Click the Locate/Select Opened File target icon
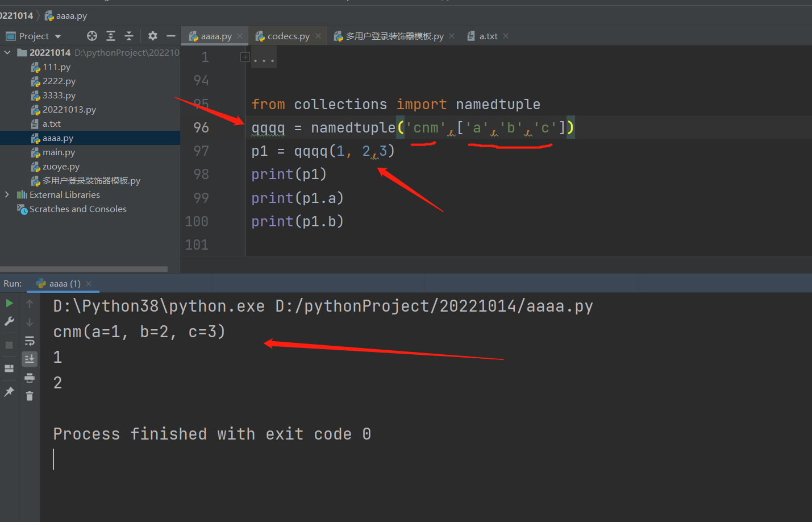The width and height of the screenshot is (812, 522). point(92,36)
